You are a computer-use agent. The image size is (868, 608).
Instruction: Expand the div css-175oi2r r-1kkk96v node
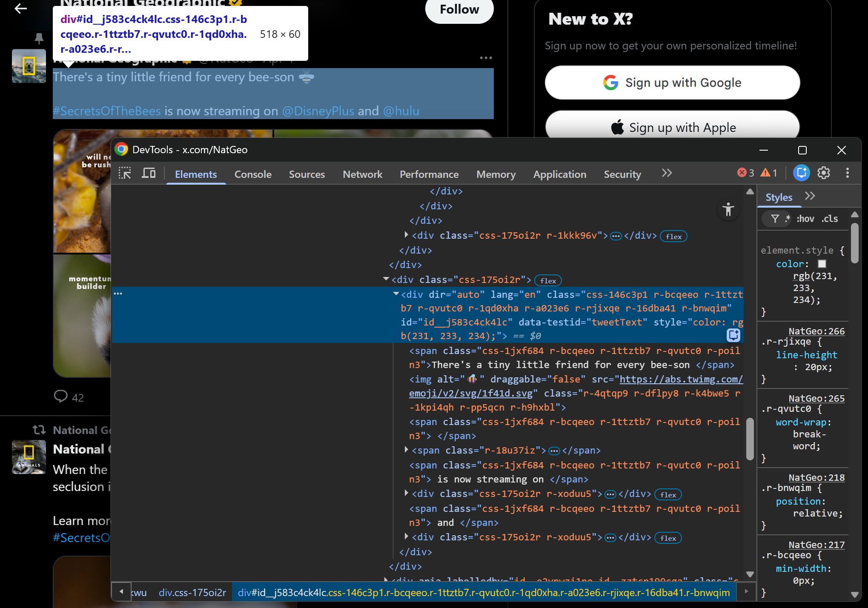407,235
